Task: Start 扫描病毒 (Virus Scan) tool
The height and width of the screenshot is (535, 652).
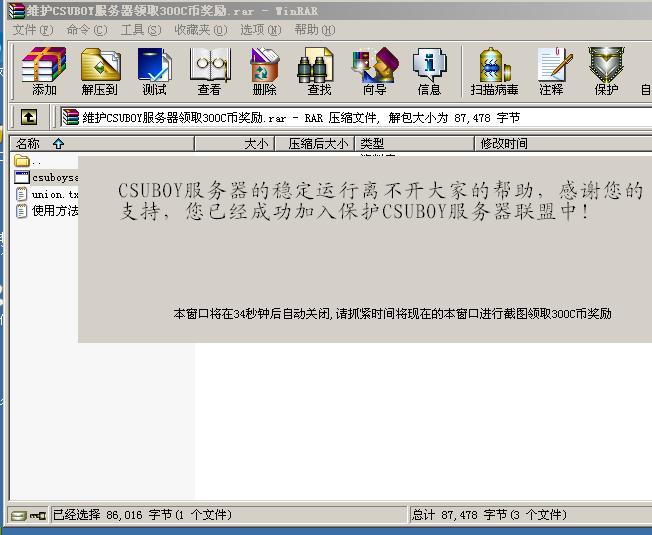Action: tap(494, 71)
